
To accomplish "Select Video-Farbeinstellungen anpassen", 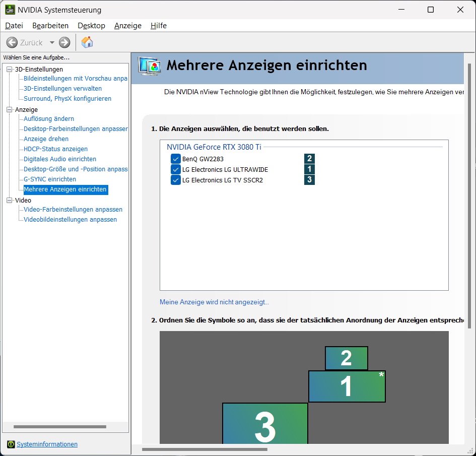I will [73, 209].
